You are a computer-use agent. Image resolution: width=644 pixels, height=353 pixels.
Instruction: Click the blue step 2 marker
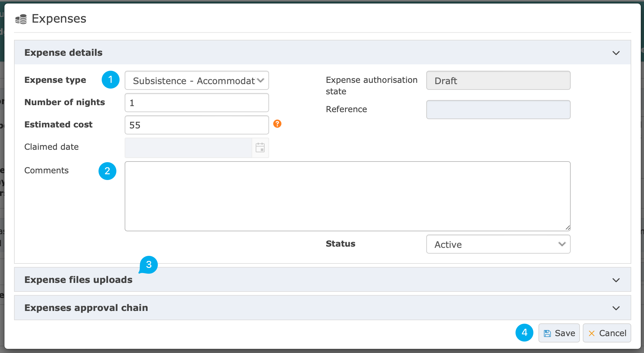[107, 171]
